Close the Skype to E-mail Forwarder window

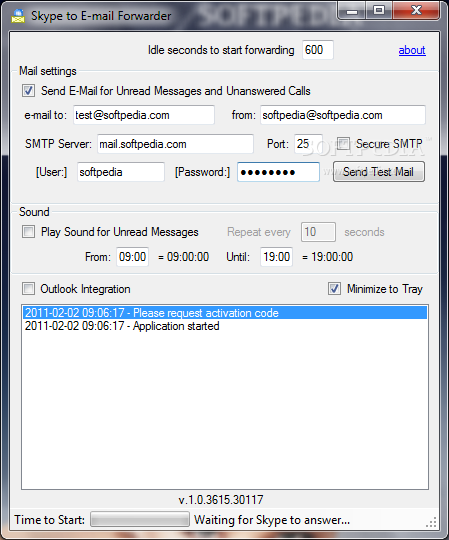(x=416, y=10)
